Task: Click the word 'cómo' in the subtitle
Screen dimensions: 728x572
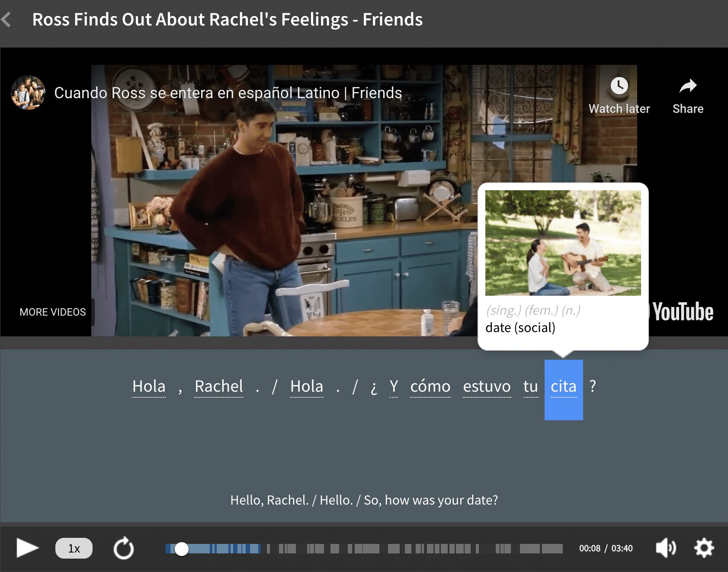Action: [430, 386]
